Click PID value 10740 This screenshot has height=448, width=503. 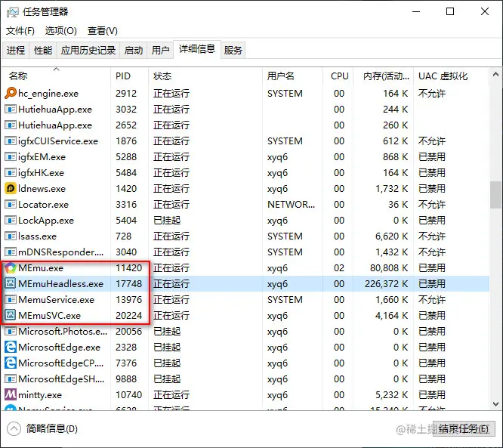click(128, 394)
